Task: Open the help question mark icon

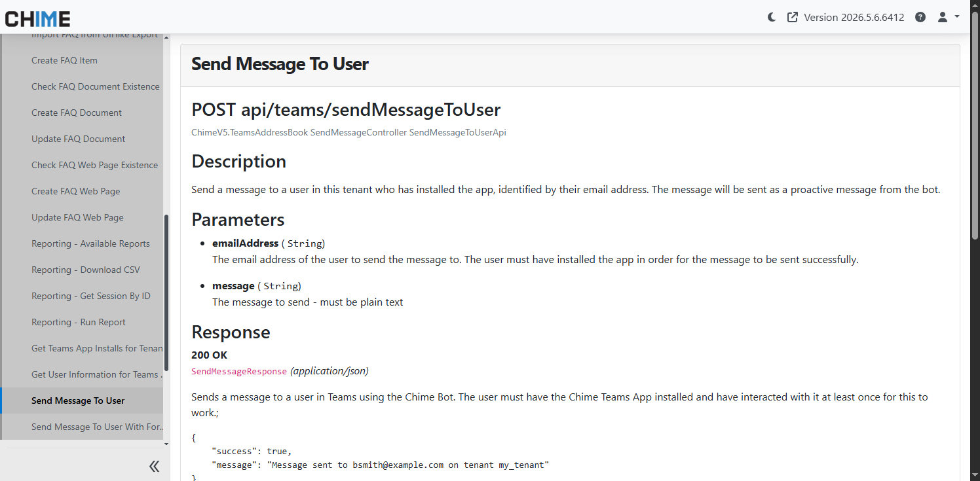Action: [920, 18]
